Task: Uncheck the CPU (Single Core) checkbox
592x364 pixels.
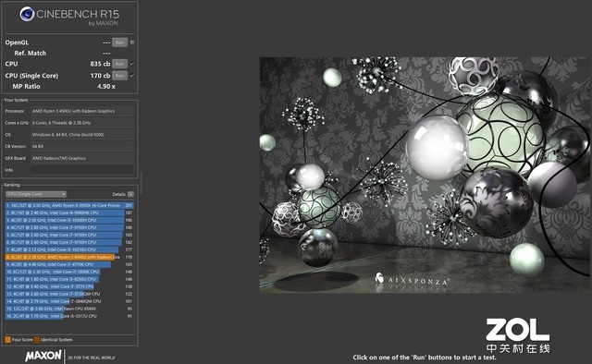Action: click(132, 76)
